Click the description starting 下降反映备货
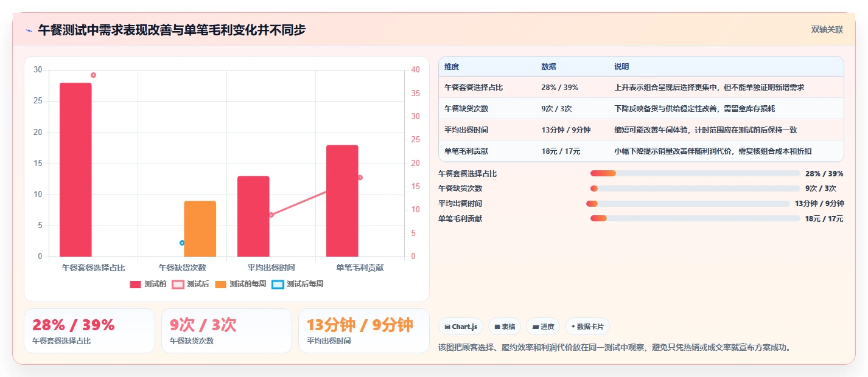Image resolution: width=868 pixels, height=377 pixels. click(x=695, y=109)
